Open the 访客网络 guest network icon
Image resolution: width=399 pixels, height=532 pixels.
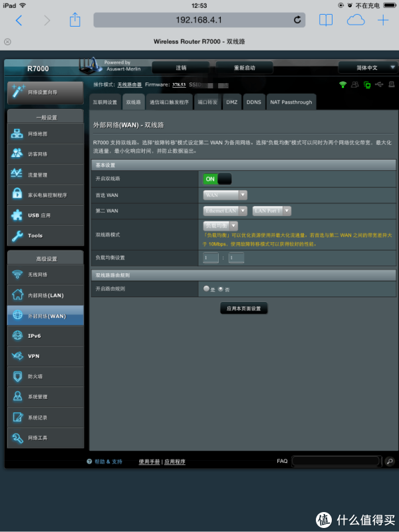(17, 154)
